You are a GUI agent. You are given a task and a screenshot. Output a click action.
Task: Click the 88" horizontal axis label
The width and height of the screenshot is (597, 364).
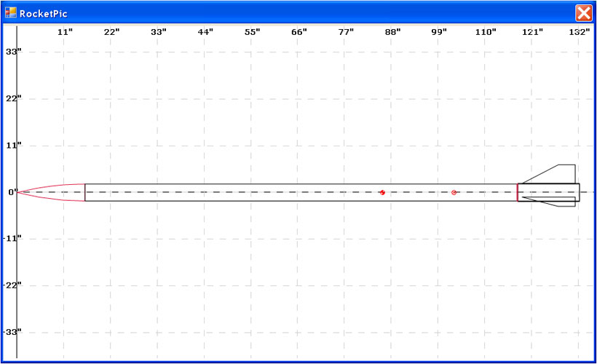[392, 32]
